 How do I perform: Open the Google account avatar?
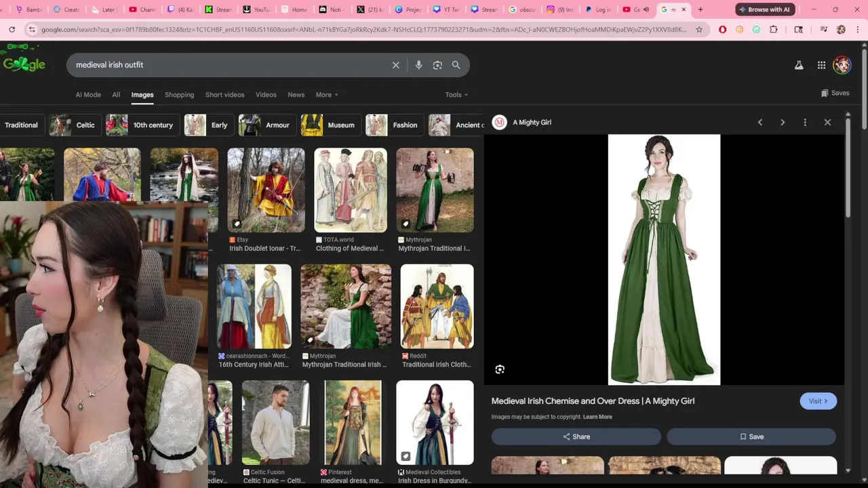(842, 65)
